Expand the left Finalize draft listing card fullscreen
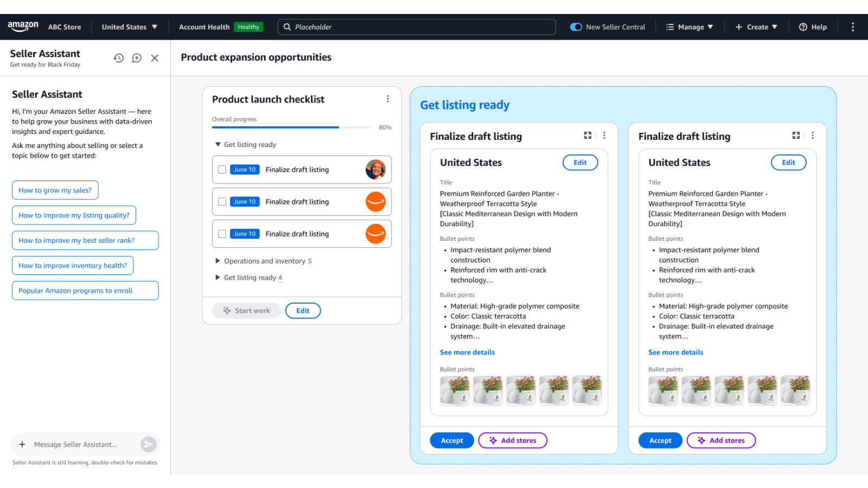This screenshot has width=868, height=488. click(x=588, y=136)
